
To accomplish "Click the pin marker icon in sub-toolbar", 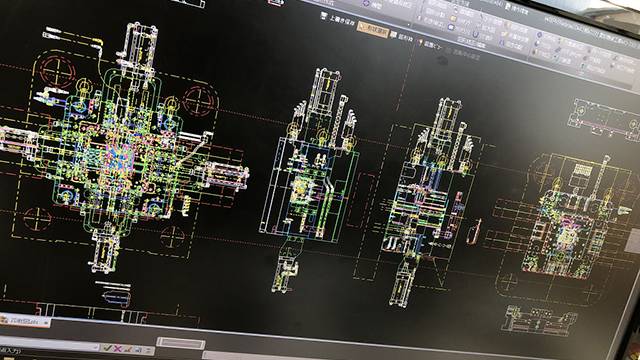I will click(420, 42).
